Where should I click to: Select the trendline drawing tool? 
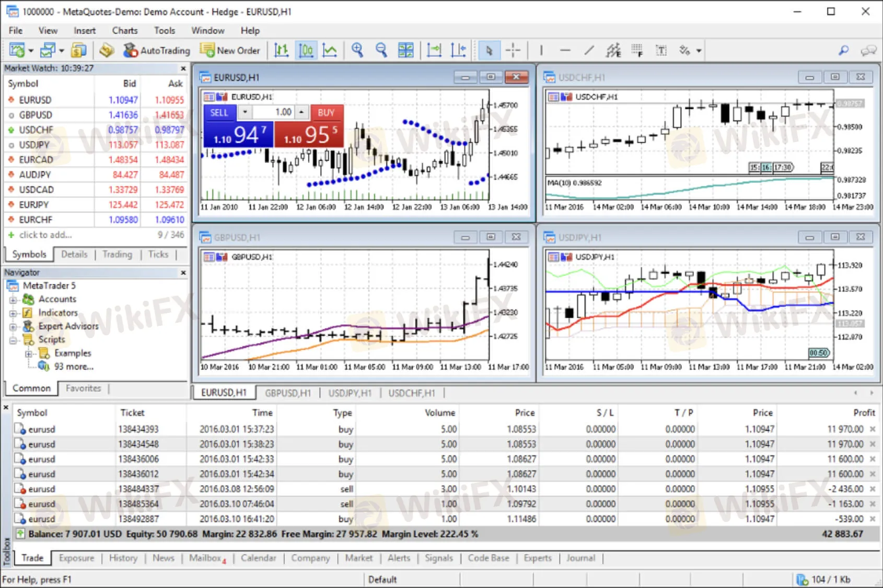pos(589,50)
